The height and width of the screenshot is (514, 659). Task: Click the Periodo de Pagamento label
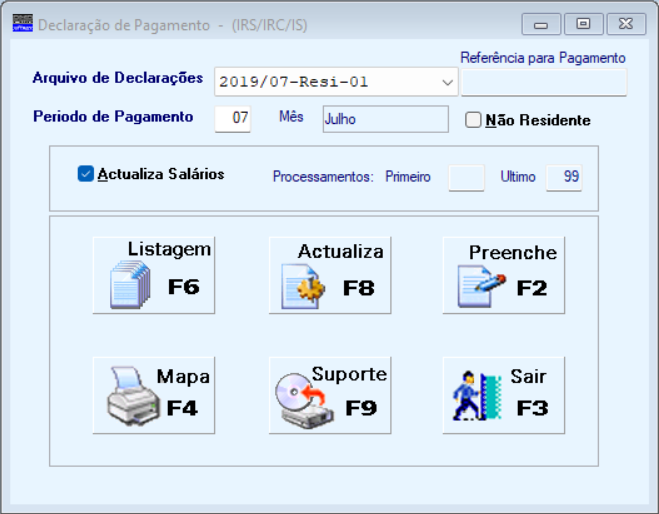113,117
